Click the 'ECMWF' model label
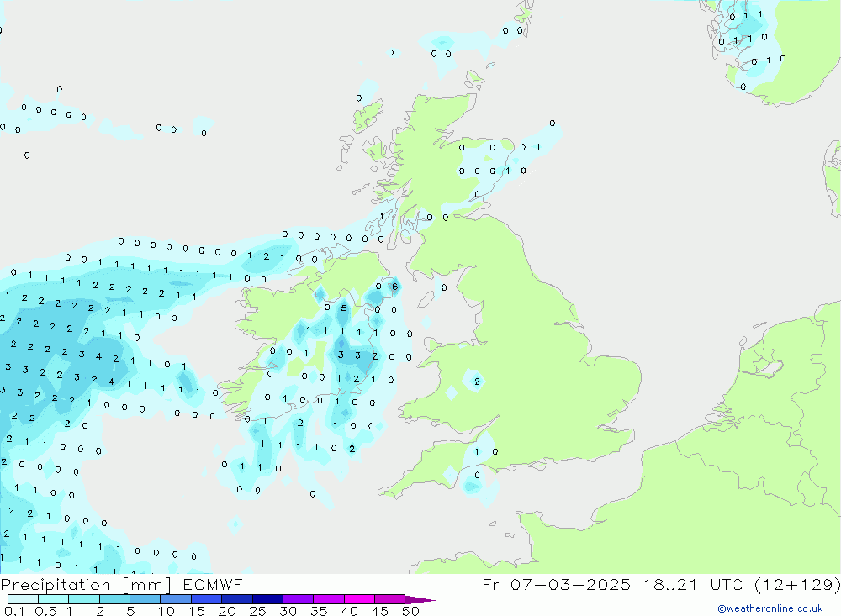 pyautogui.click(x=213, y=585)
